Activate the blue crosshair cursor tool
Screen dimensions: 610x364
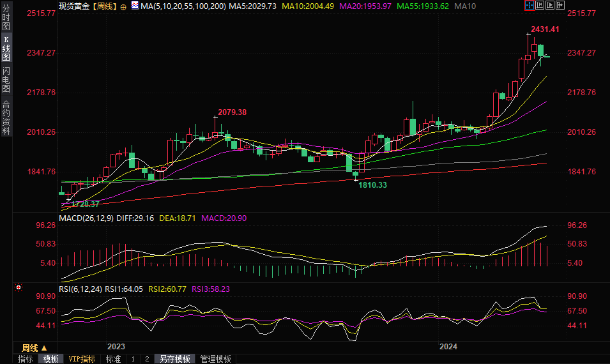point(529,6)
